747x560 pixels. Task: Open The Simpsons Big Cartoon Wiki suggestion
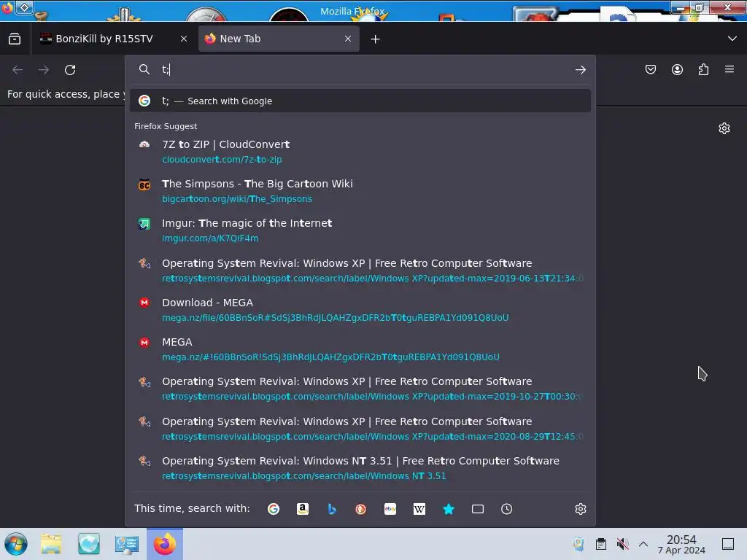click(360, 191)
